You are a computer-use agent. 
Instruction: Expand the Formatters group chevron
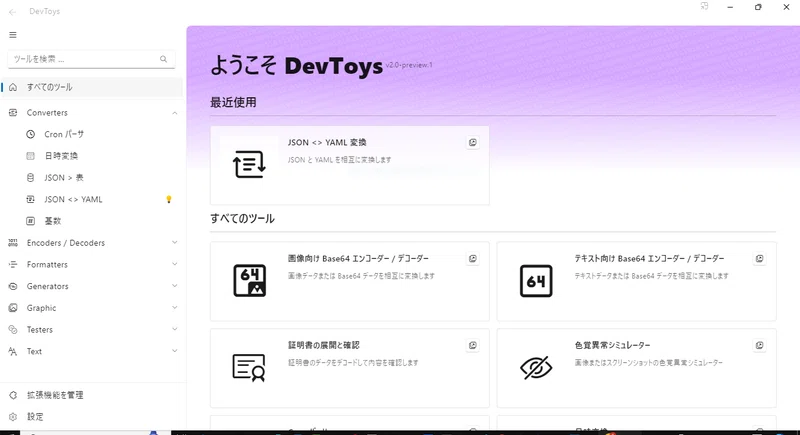pyautogui.click(x=174, y=264)
